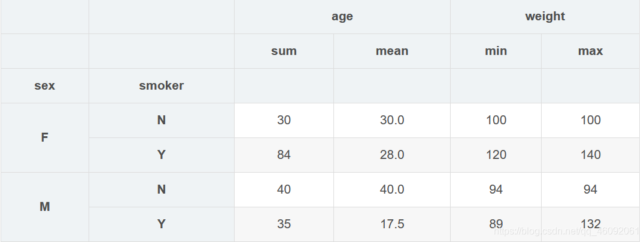This screenshot has height=242, width=644.
Task: Click the F row label
Action: 45,137
